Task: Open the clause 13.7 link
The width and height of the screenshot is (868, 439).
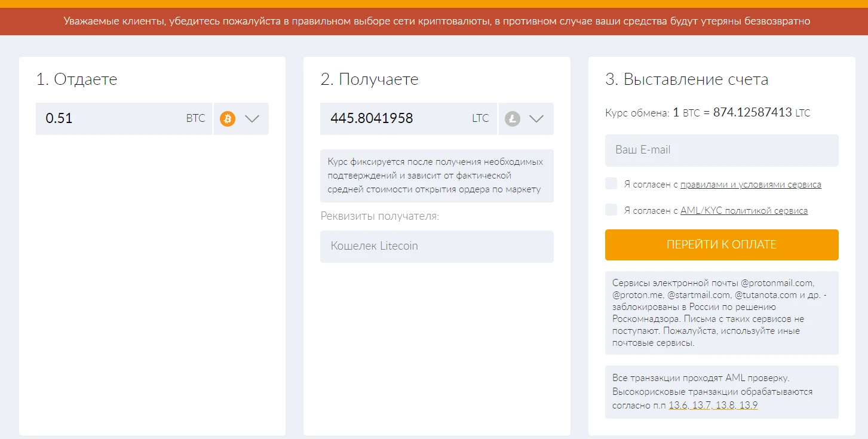Action: [x=702, y=406]
